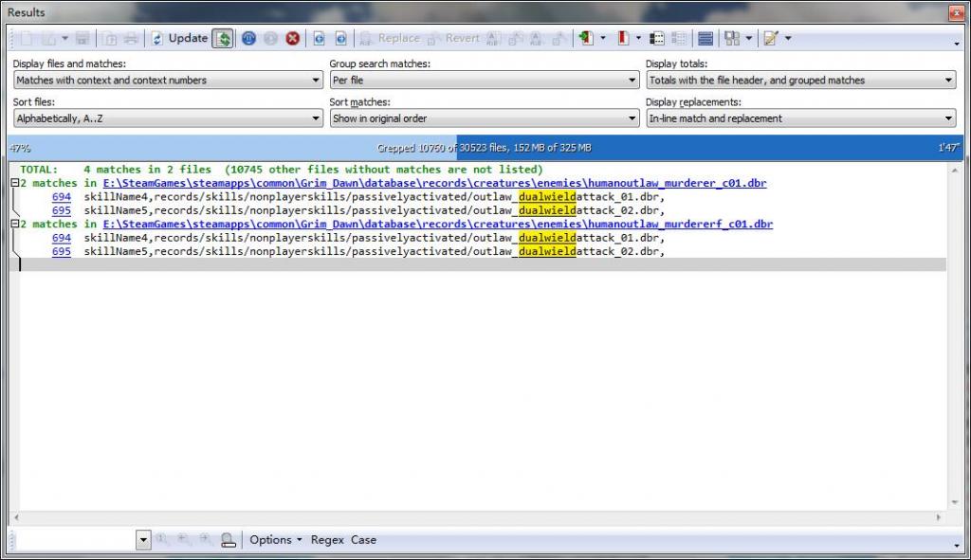Viewport: 971px width, 560px height.
Task: Go to previous match arrow icon
Action: (x=319, y=39)
